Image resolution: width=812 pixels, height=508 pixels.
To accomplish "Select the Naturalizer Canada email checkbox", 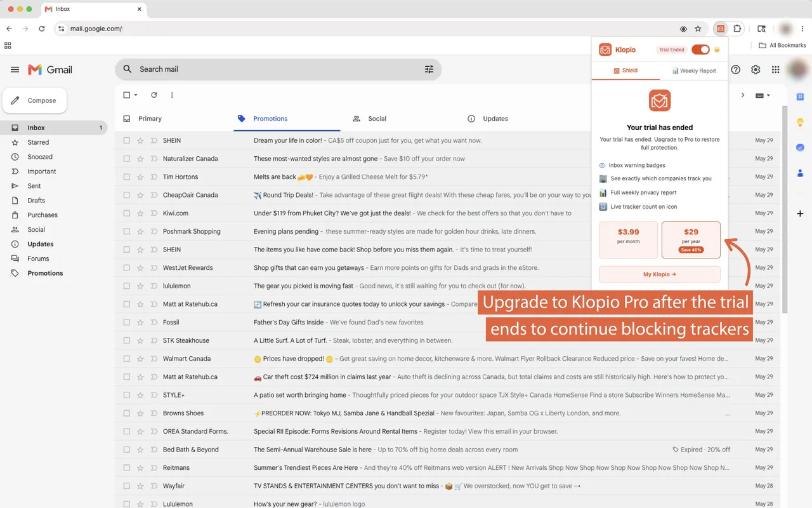I will pos(127,159).
